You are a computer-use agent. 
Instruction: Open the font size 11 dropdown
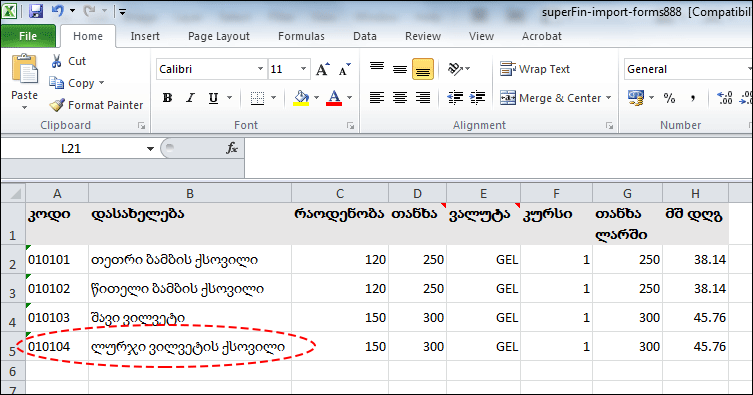point(303,69)
